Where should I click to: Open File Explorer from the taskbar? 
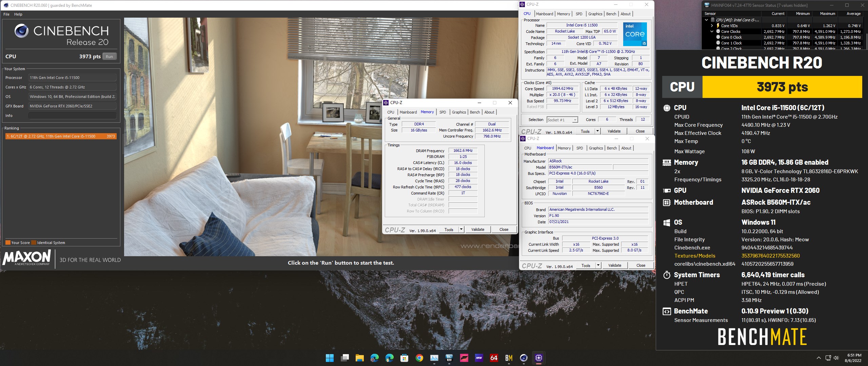pos(359,358)
